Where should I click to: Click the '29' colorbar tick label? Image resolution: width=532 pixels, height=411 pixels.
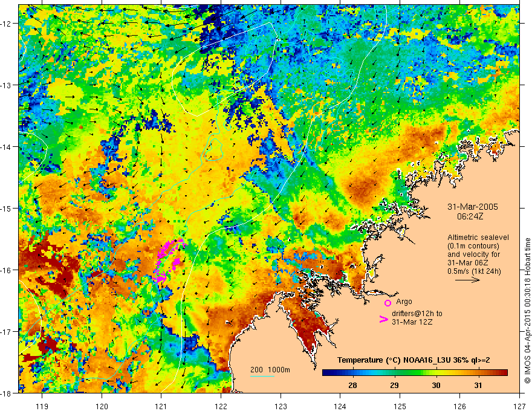(x=394, y=385)
